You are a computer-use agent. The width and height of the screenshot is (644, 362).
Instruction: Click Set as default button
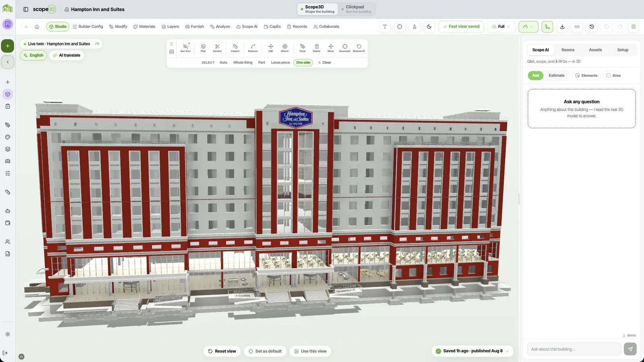265,351
